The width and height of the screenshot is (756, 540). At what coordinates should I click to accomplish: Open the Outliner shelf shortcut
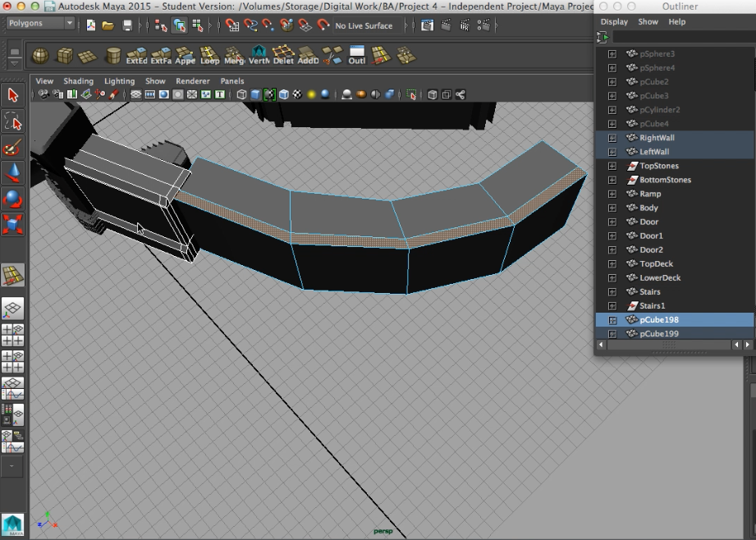click(357, 56)
